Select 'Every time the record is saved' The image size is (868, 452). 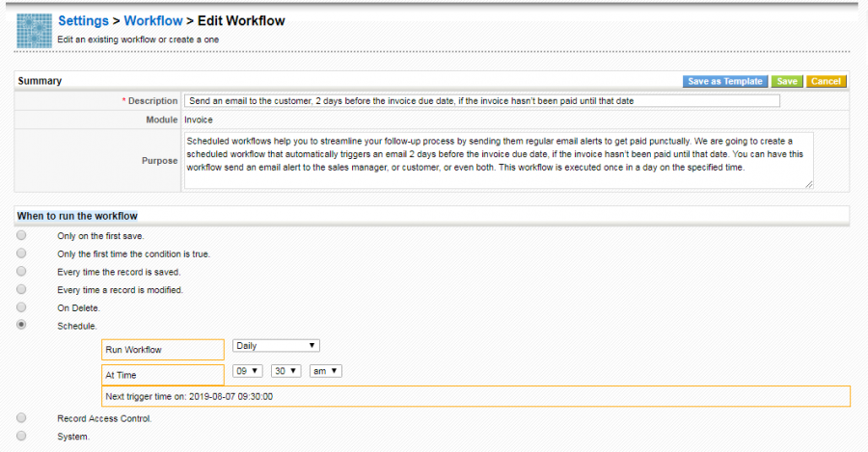(x=21, y=272)
